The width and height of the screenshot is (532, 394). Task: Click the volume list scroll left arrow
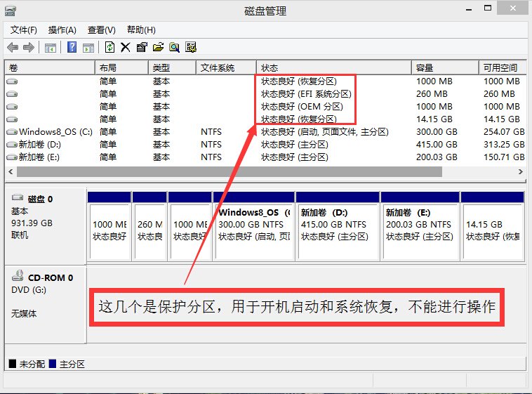[11, 172]
